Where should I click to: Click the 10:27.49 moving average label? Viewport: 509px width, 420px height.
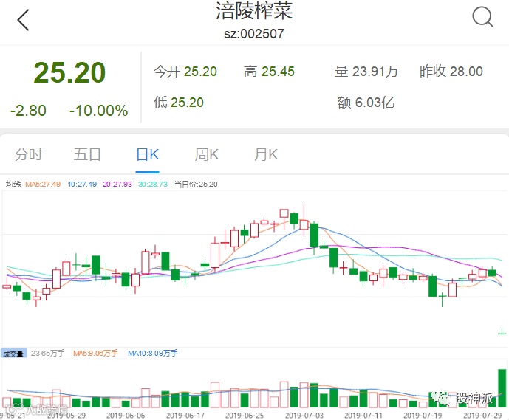(x=82, y=185)
